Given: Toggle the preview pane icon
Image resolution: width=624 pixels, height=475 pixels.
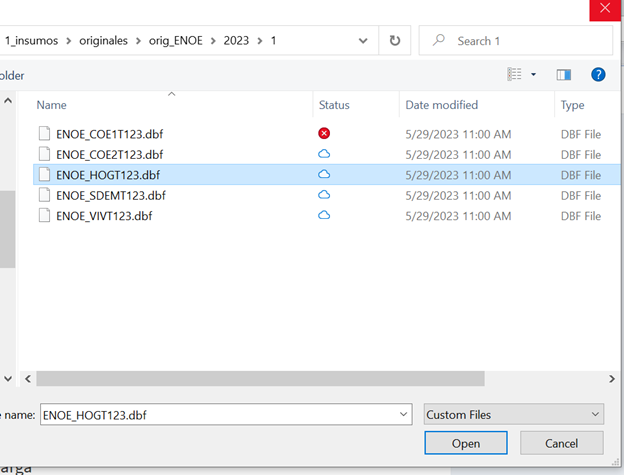Looking at the screenshot, I should tap(563, 75).
